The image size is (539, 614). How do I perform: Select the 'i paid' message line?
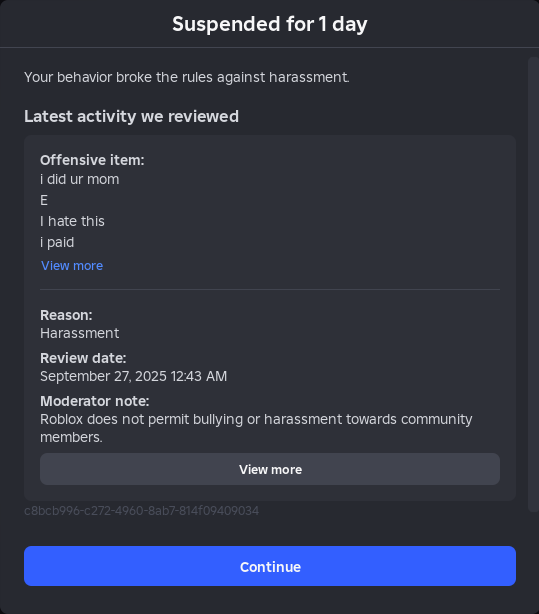pos(57,242)
